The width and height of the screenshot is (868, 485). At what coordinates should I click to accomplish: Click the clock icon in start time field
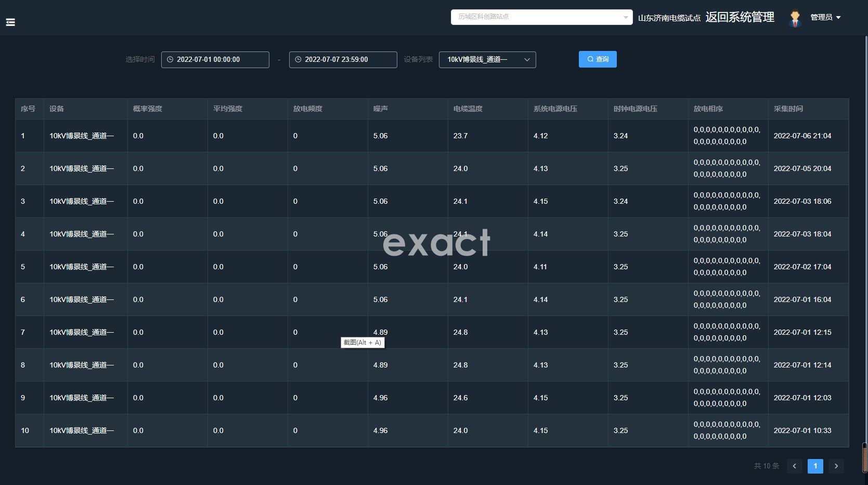click(170, 60)
